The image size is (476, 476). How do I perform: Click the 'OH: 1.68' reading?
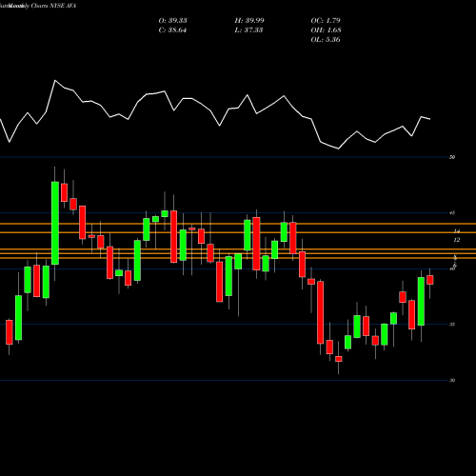coord(326,30)
